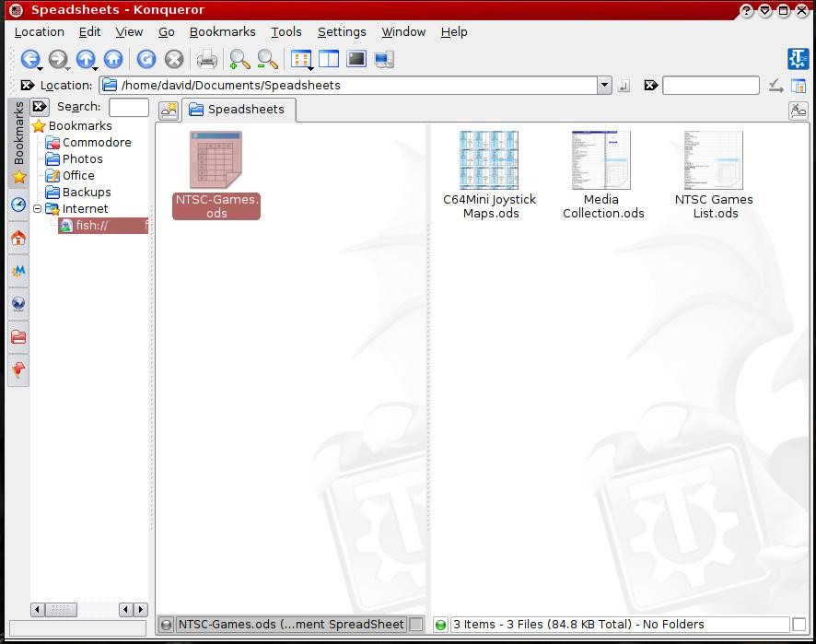The height and width of the screenshot is (644, 816).
Task: Open the Home Folder sidebar panel
Action: [x=18, y=238]
